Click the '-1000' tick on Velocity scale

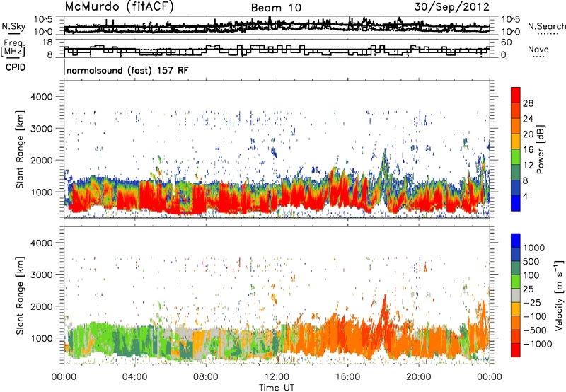point(538,344)
